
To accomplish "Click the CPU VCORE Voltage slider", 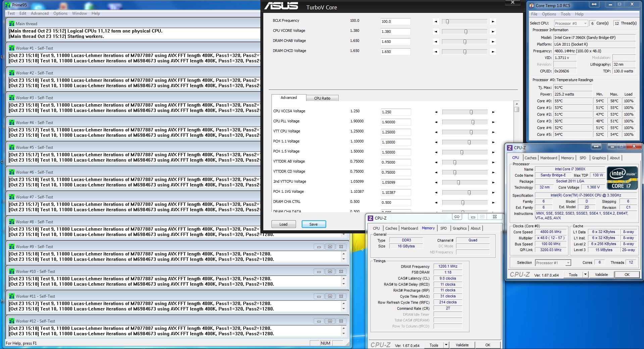I will click(464, 32).
